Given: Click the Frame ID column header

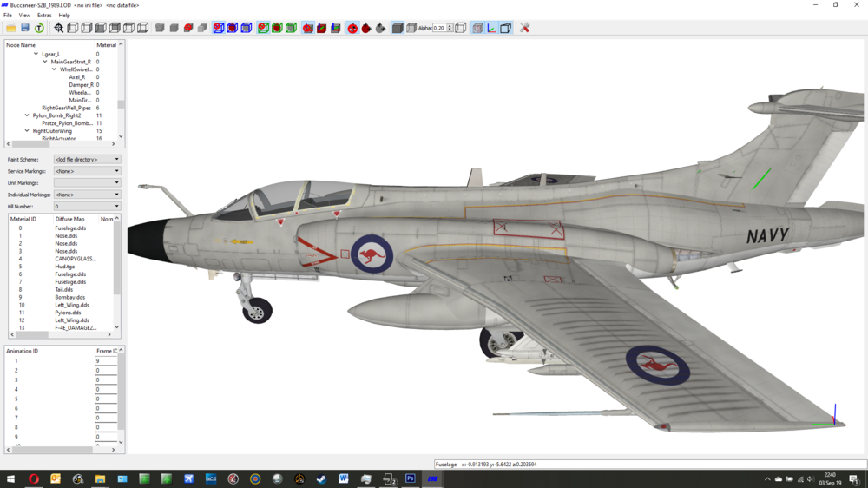Looking at the screenshot, I should coord(106,351).
